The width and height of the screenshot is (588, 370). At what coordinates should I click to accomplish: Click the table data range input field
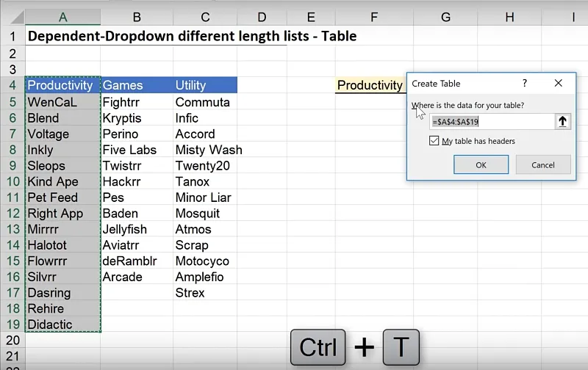[491, 122]
